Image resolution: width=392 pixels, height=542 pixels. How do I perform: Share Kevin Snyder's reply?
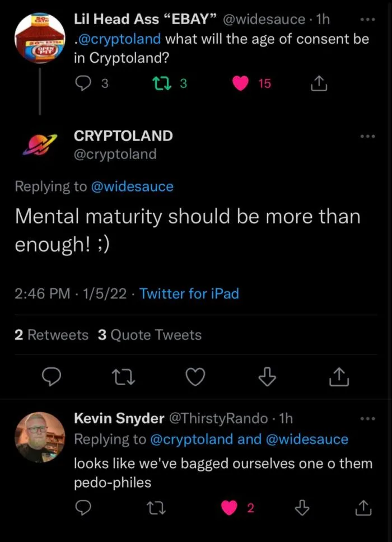coord(365,508)
